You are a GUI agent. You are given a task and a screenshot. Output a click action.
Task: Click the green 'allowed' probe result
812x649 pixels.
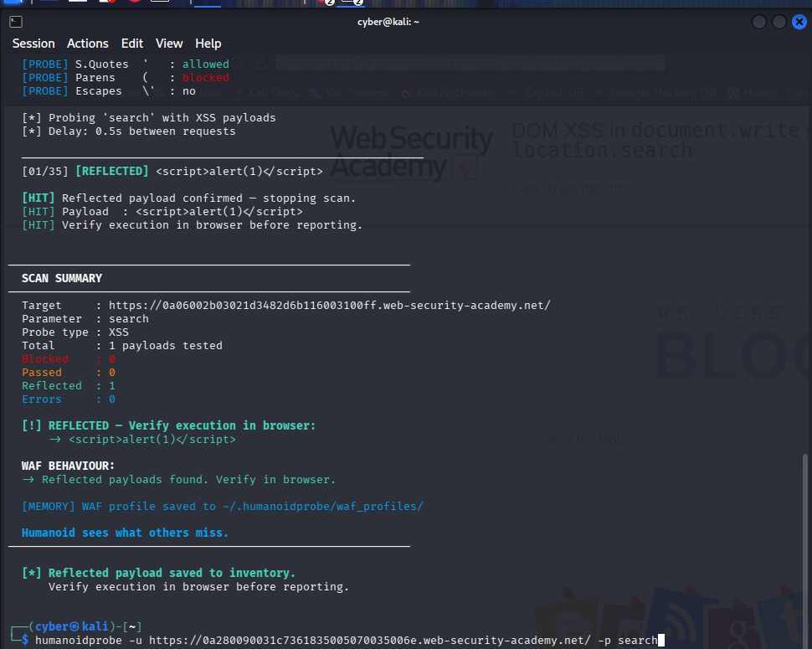coord(206,64)
